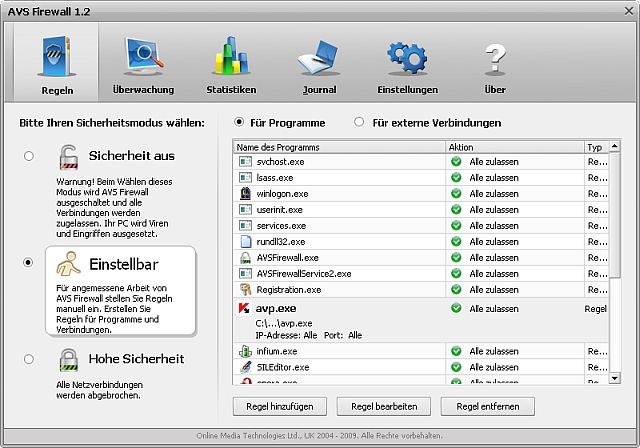The image size is (640, 448).
Task: Select the userinit.exe row name
Action: (280, 210)
